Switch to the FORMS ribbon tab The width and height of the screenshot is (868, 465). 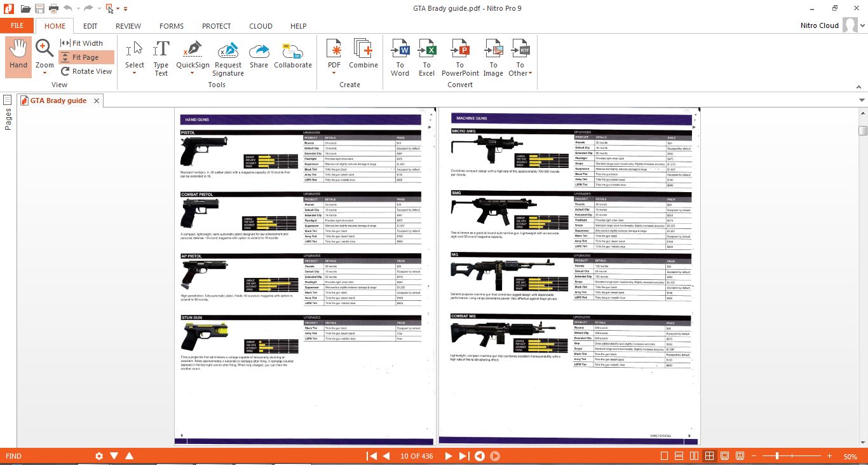click(172, 26)
